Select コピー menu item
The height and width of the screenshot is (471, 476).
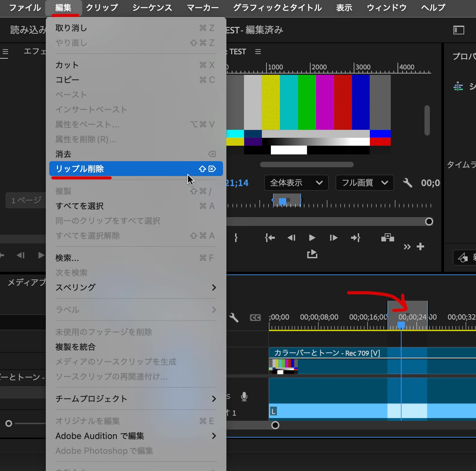click(136, 80)
